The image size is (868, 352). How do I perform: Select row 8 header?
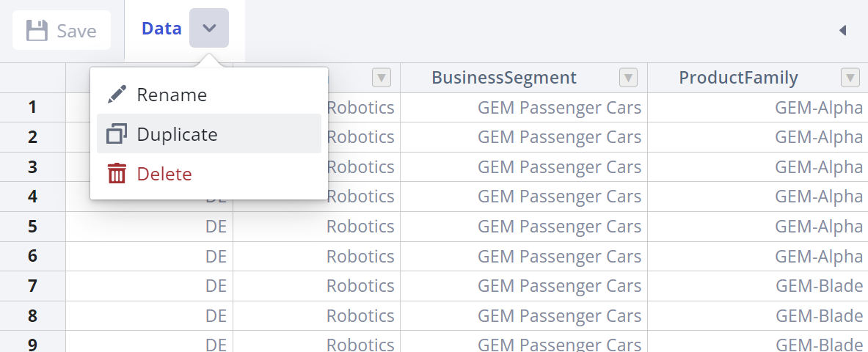pyautogui.click(x=32, y=316)
